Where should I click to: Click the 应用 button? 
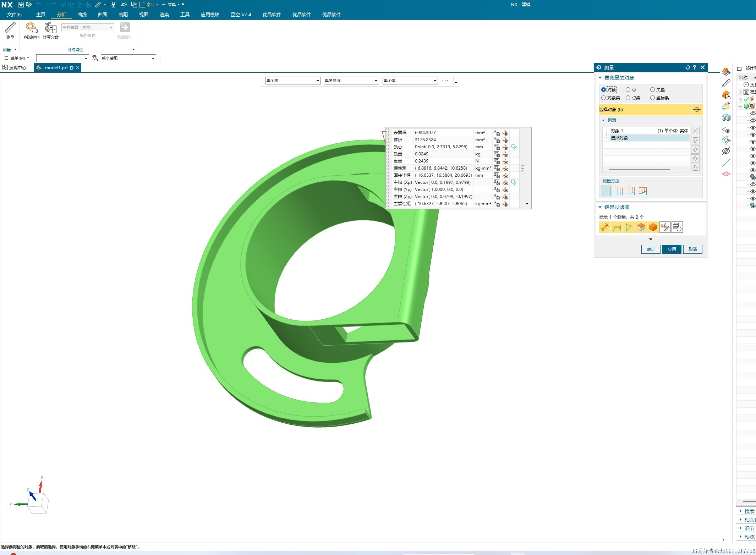[672, 249]
